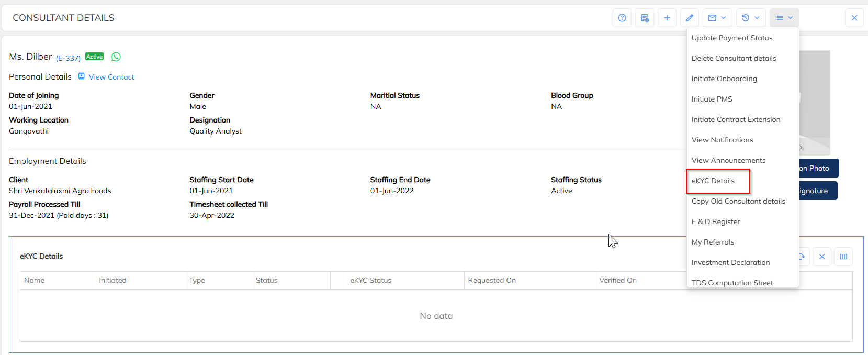Click Delete Consultant details option

[x=734, y=58]
